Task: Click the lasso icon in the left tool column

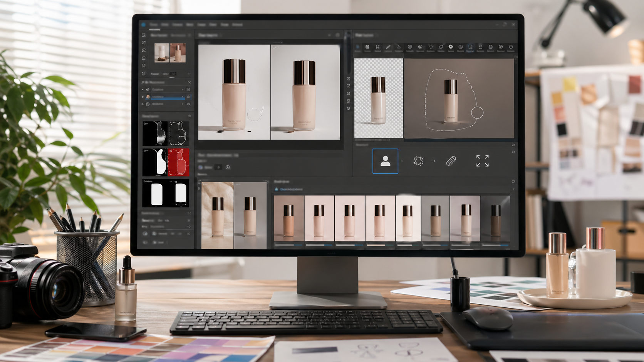Action: (144, 65)
